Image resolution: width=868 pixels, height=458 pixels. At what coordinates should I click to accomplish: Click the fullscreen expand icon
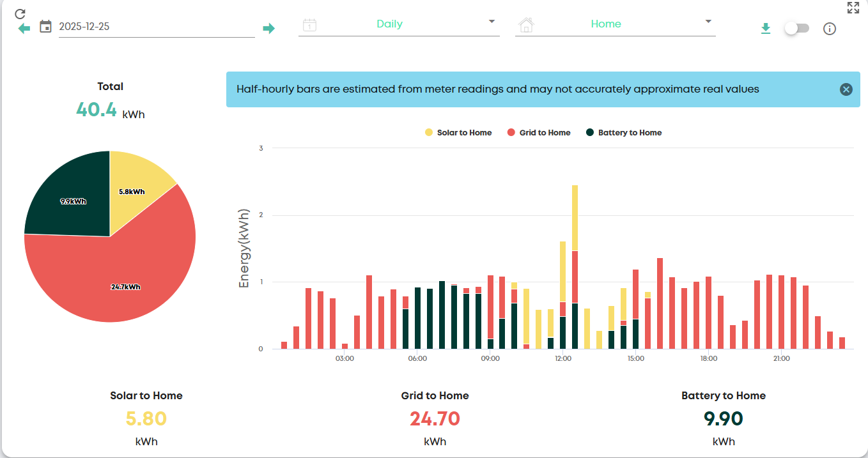[853, 8]
